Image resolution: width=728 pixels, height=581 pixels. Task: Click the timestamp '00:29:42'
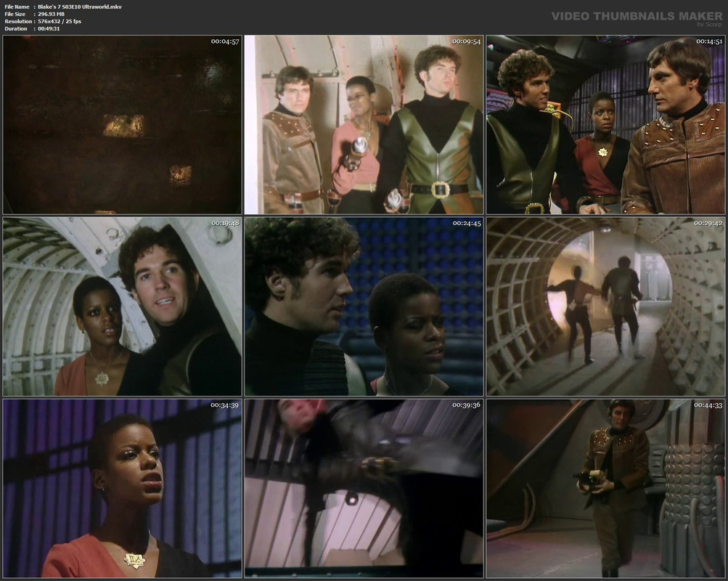click(709, 223)
